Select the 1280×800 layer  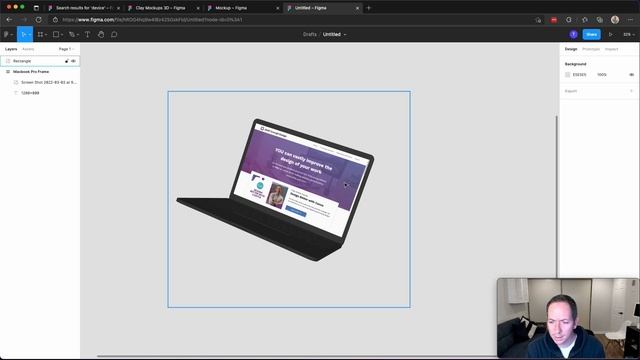(x=40, y=93)
